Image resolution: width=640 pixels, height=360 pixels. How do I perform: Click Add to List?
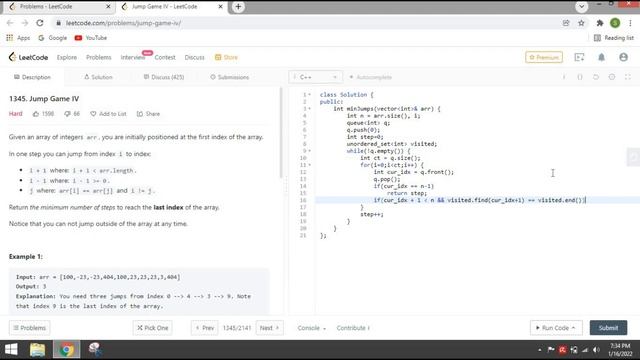tap(108, 114)
